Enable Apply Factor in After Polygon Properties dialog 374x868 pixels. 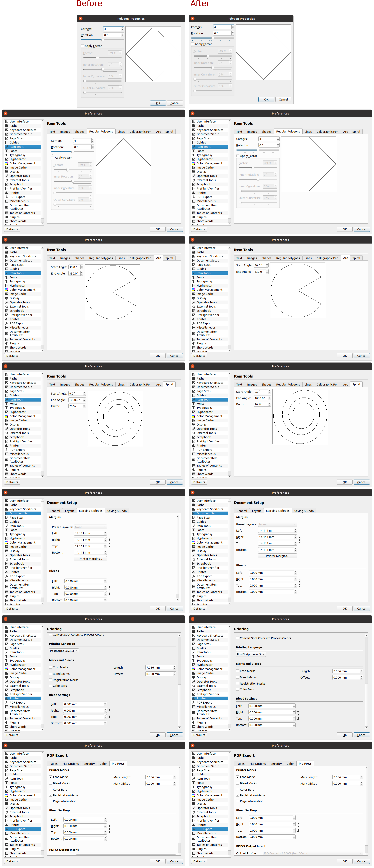tap(193, 44)
